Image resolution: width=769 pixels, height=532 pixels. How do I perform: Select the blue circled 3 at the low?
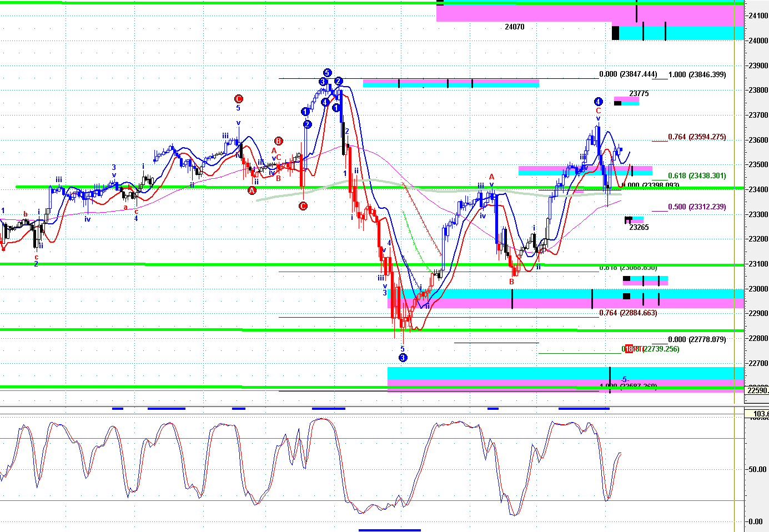click(403, 358)
